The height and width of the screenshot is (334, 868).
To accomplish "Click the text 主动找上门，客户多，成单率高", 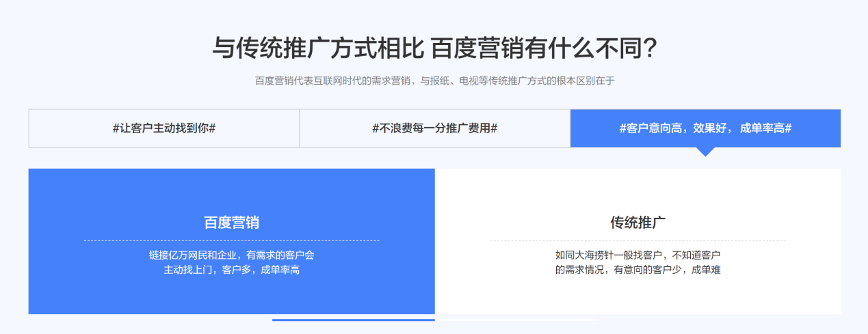I will pyautogui.click(x=232, y=270).
